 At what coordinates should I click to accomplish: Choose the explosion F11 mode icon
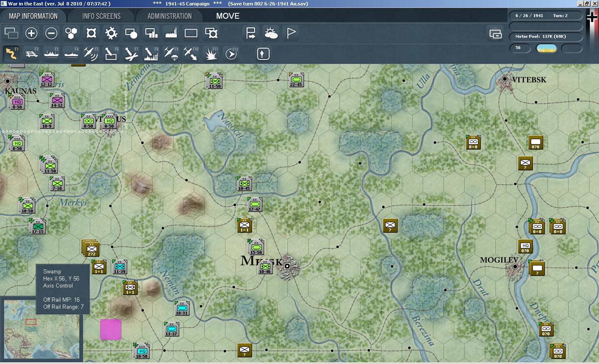[211, 54]
